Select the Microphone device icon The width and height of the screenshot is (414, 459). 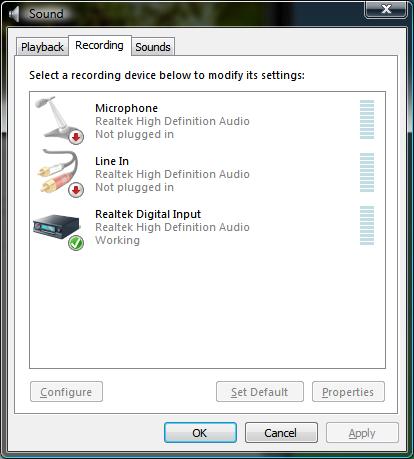59,119
